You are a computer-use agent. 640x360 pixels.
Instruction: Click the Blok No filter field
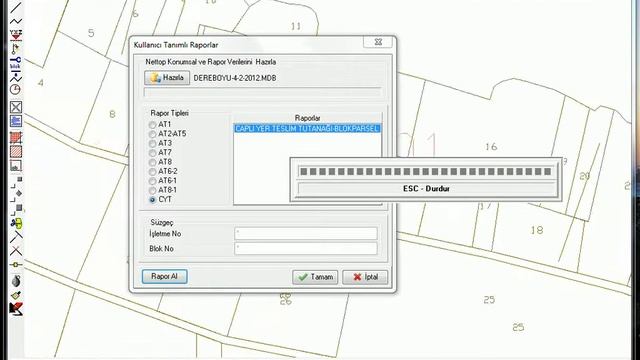point(306,248)
